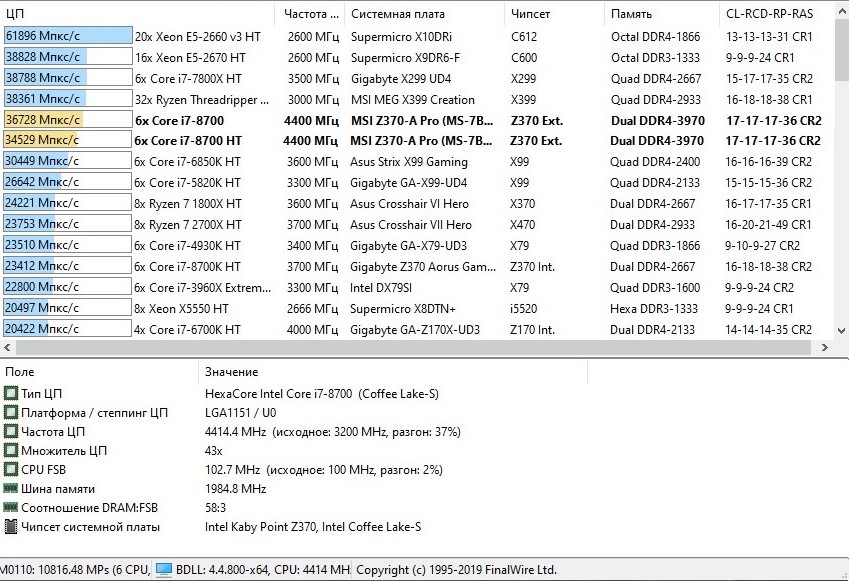Select row 20x Xeon E5-2660 v3 HT

417,36
